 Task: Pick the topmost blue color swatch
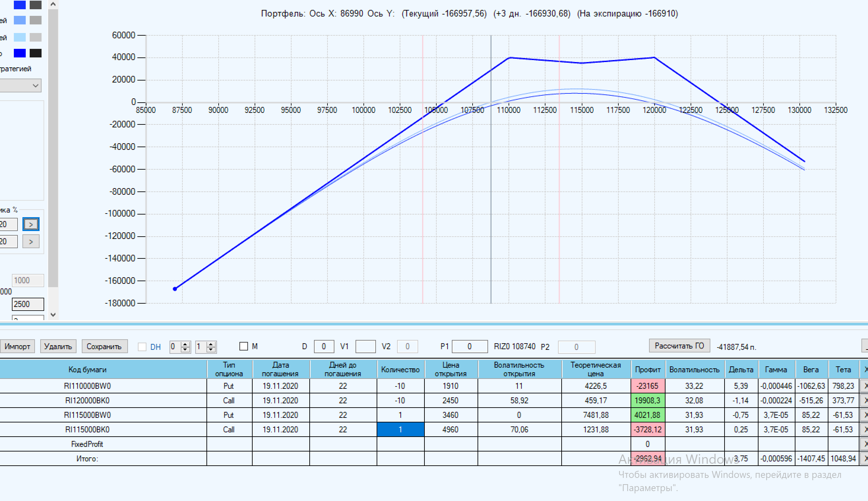pos(19,5)
